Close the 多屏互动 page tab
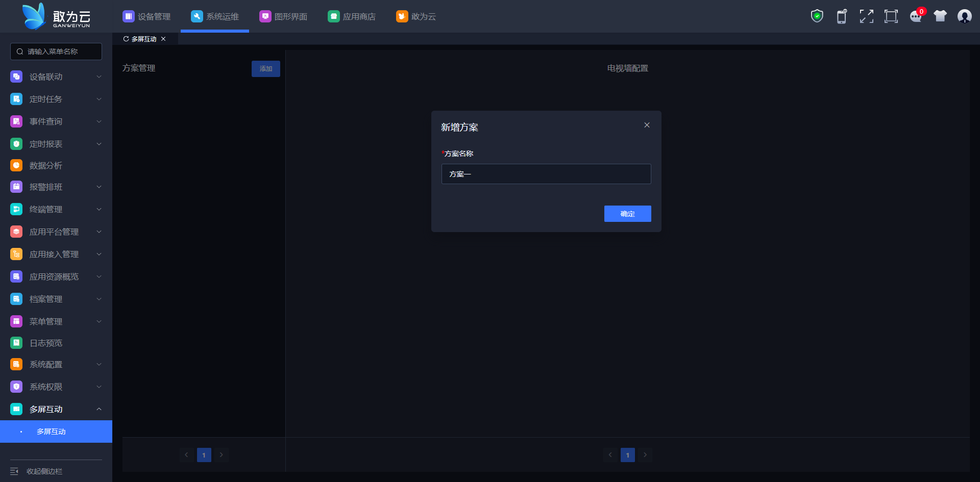980x482 pixels. point(163,39)
